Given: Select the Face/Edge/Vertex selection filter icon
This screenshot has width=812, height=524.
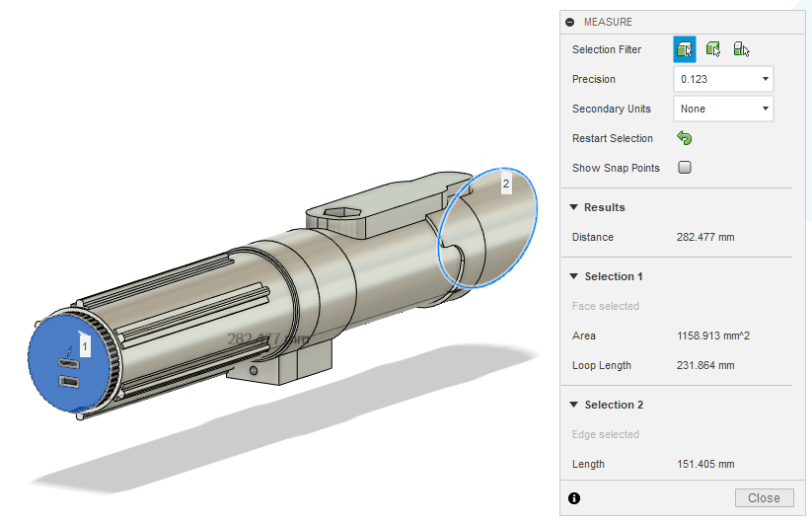Looking at the screenshot, I should click(x=684, y=49).
